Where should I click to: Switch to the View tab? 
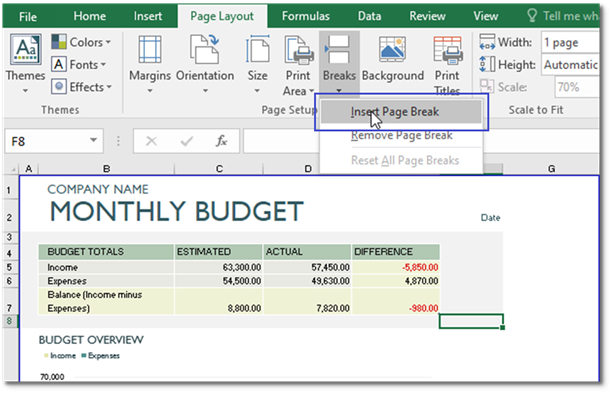486,16
